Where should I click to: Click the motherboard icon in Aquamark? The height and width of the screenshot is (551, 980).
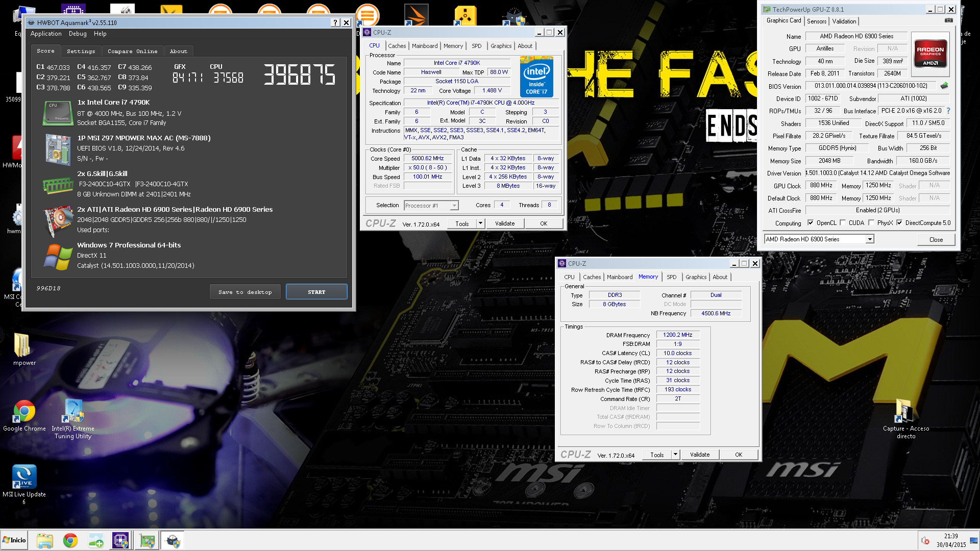pyautogui.click(x=58, y=149)
